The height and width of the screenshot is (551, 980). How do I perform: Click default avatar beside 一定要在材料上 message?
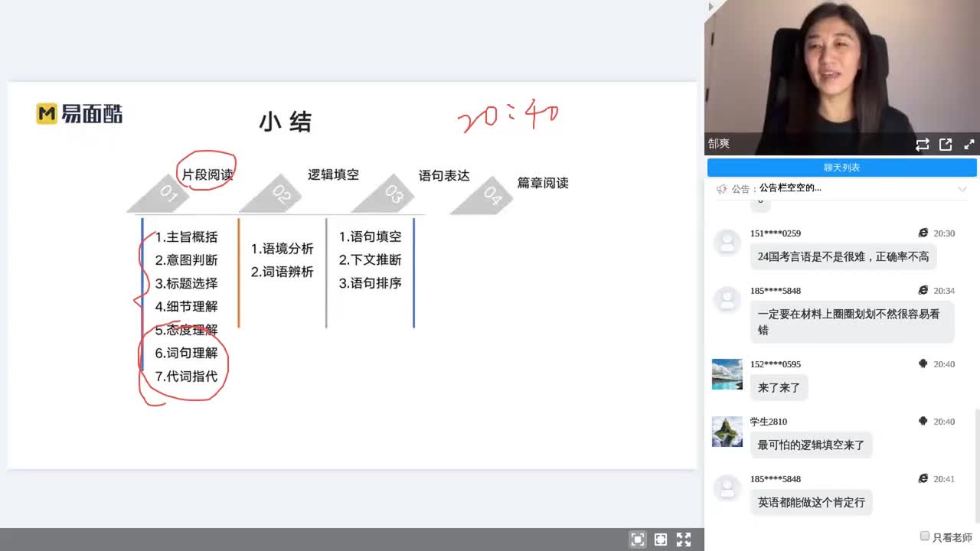pyautogui.click(x=727, y=299)
